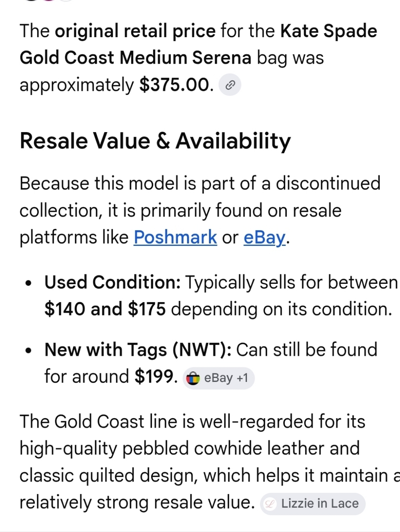
Task: Click the bullet before 'Used Condition'
Action: [x=28, y=283]
